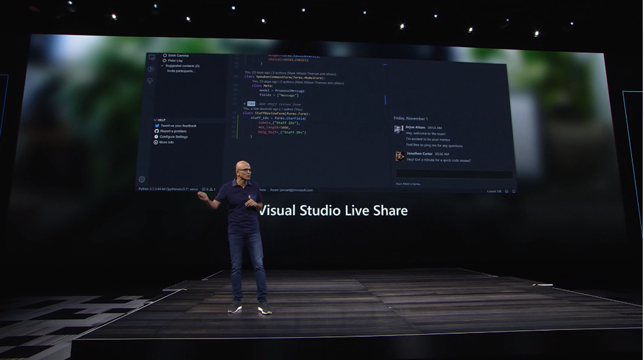Collapse the Suggested contacts section
The width and height of the screenshot is (644, 360).
(162, 65)
